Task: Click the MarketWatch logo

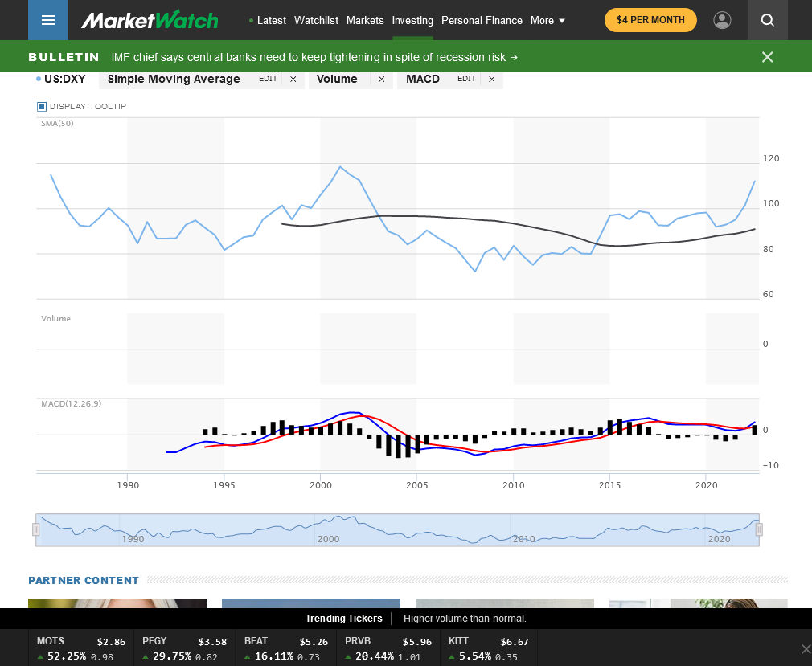Action: (x=150, y=20)
